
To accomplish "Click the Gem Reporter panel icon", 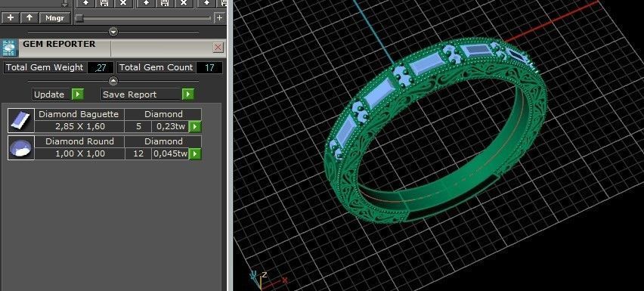I will 10,48.
